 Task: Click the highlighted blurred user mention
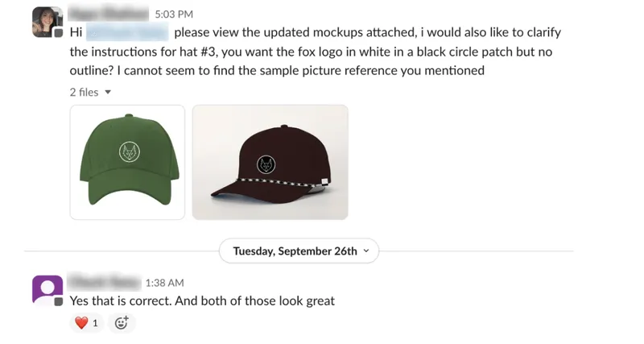(127, 32)
